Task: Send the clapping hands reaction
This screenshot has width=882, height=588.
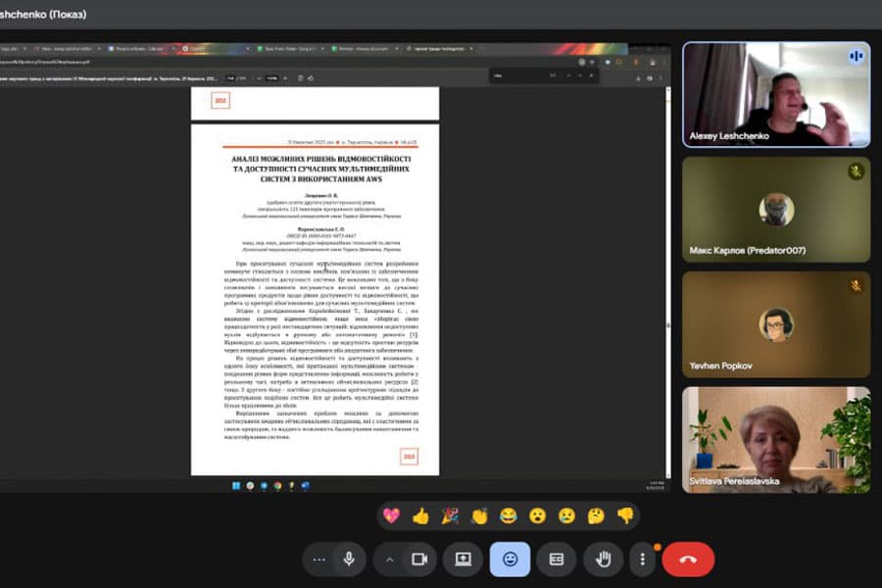Action: pos(479,515)
